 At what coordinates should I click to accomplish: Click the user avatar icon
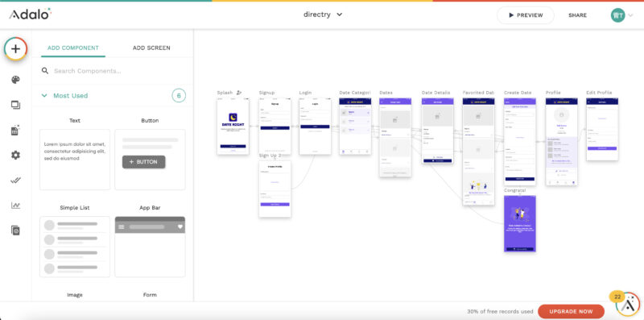coord(617,15)
